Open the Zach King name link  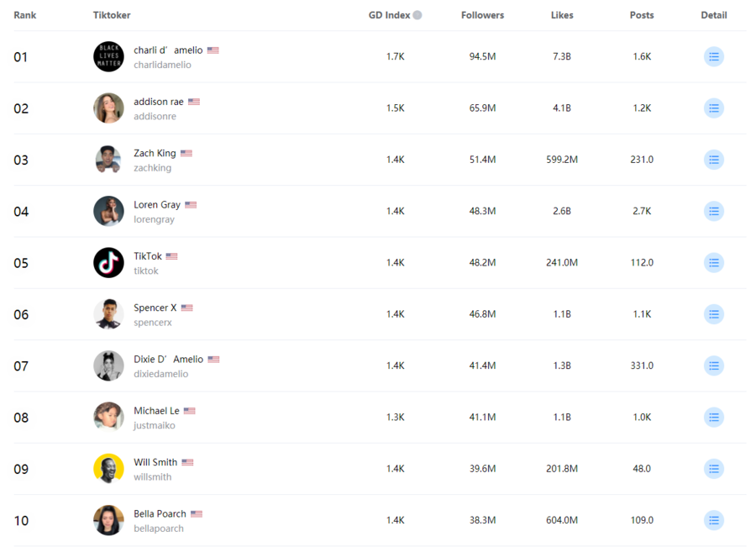point(155,153)
